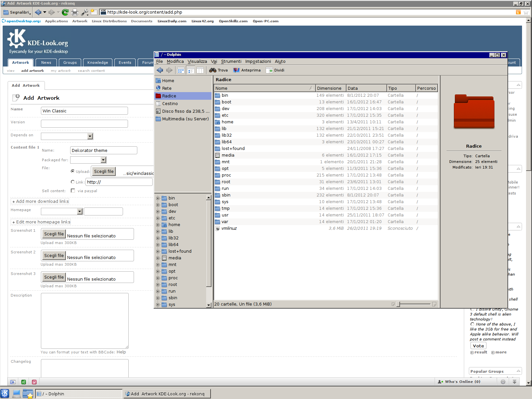Screen dimensions: 532x399
Task: Open KDE application launcher menu
Action: tap(5, 394)
